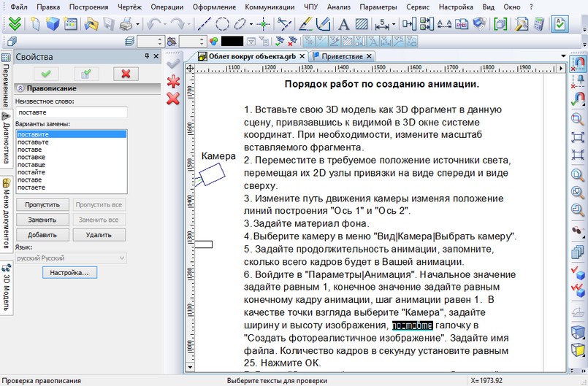This screenshot has width=588, height=386.
Task: Collapse the Правописание section
Action: pyautogui.click(x=20, y=88)
